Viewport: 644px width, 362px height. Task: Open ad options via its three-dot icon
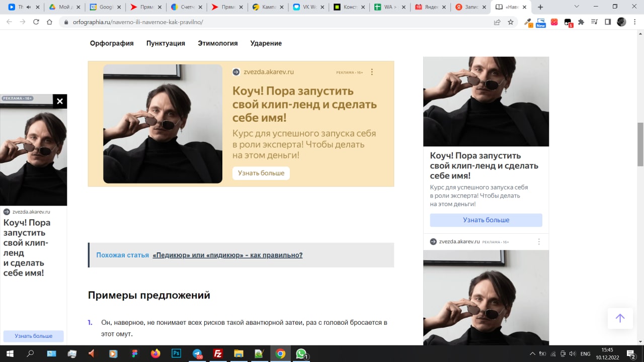[372, 72]
